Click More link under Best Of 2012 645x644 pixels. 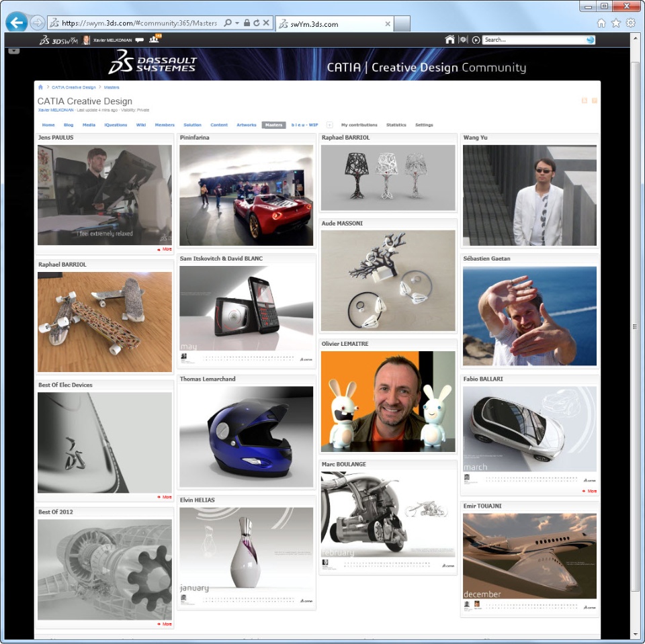165,625
